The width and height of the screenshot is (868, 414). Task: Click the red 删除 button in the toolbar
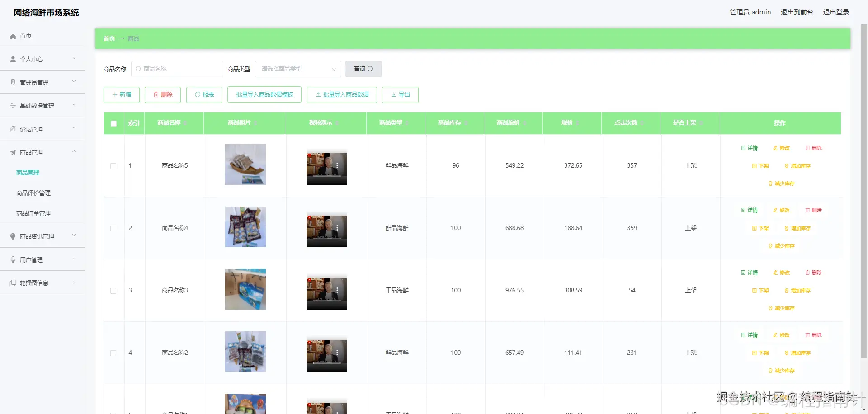163,95
